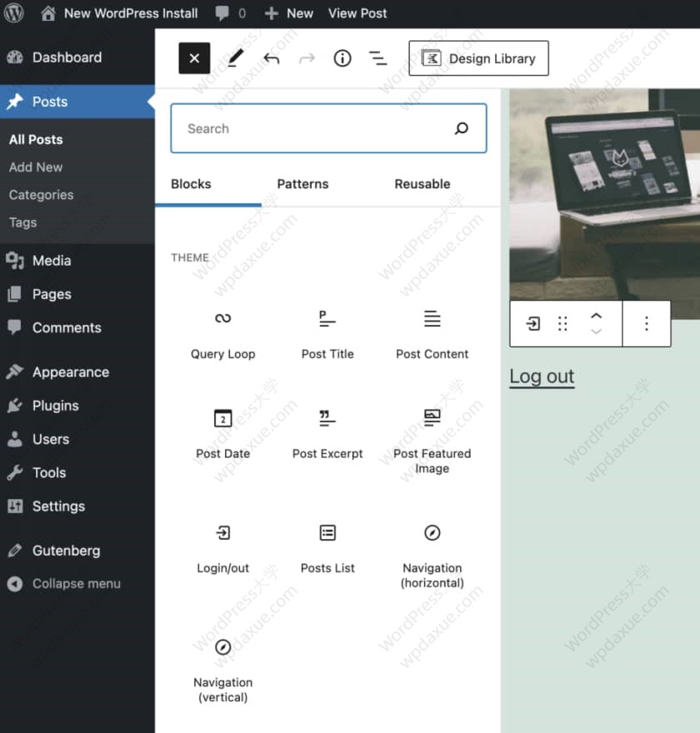Open Posts in sidebar
Image resolution: width=700 pixels, height=733 pixels.
coord(77,102)
